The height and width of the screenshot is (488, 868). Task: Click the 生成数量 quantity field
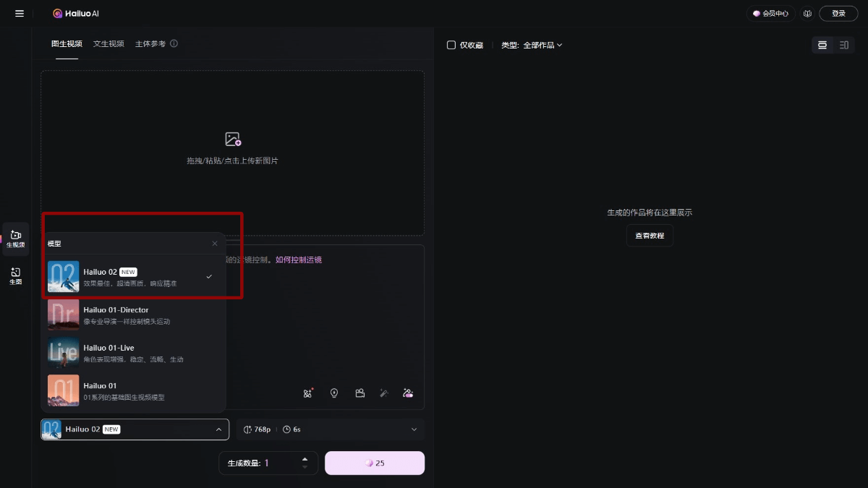point(268,463)
